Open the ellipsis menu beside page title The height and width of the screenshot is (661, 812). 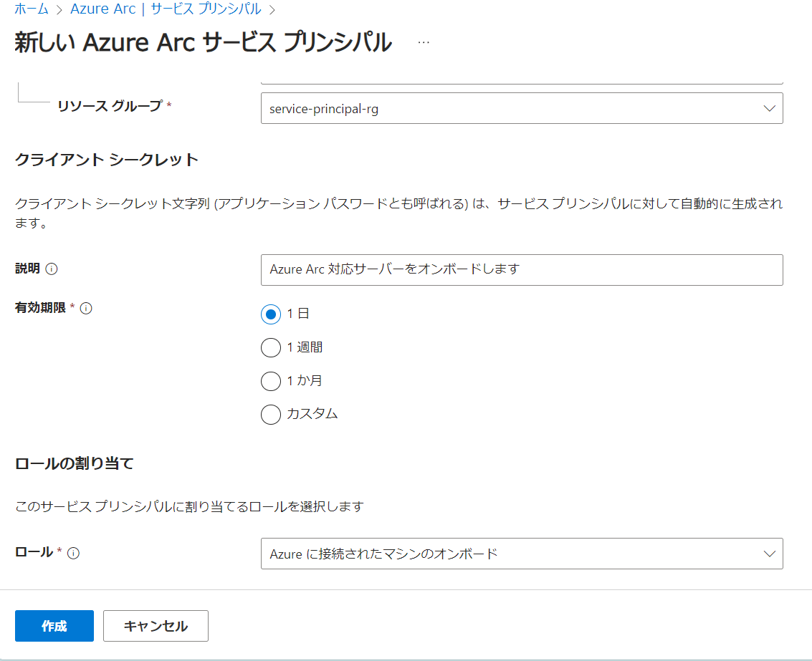coord(424,42)
